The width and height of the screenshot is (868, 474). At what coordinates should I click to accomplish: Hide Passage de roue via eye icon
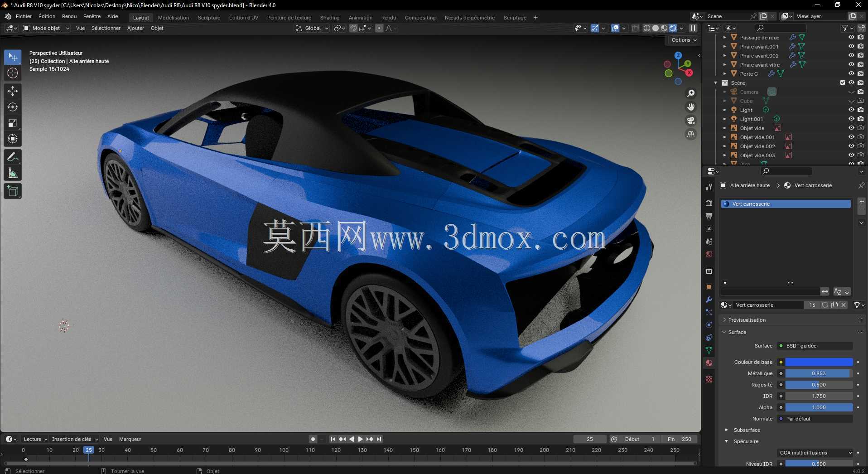(851, 37)
